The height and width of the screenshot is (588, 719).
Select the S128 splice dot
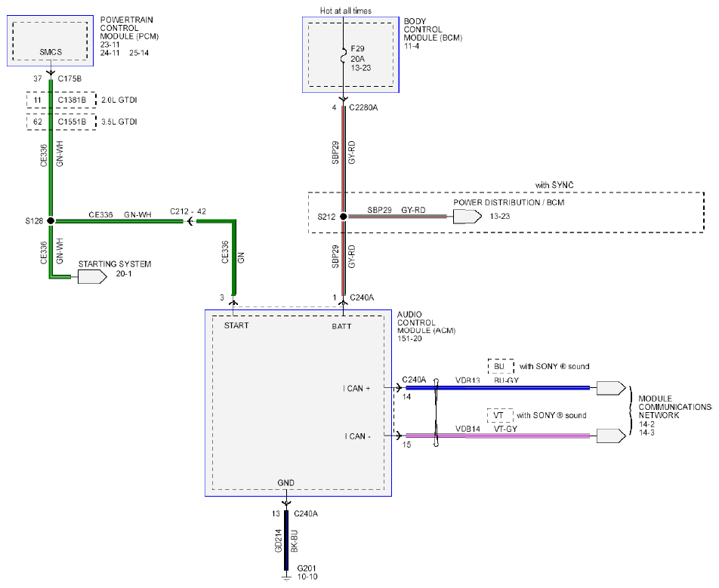51,221
